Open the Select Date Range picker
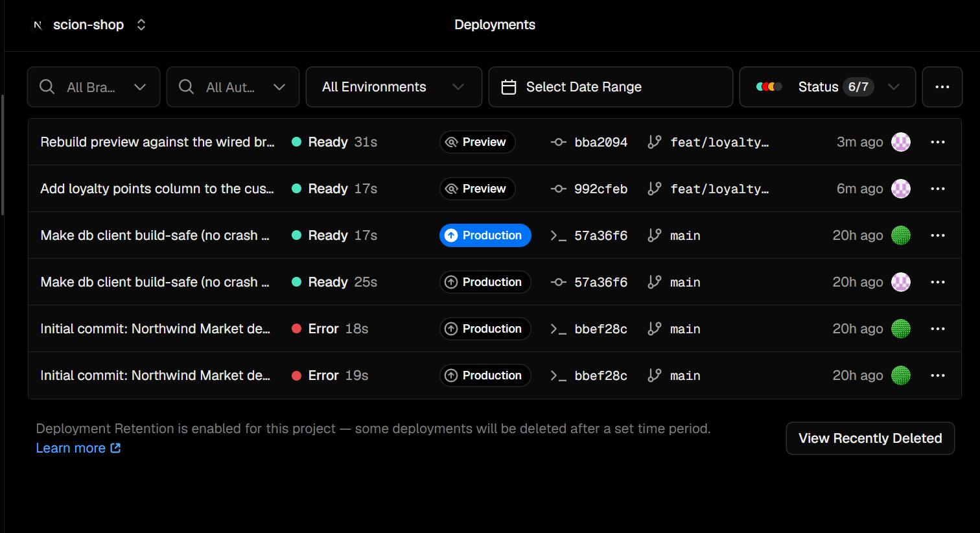The width and height of the screenshot is (980, 533). [611, 87]
